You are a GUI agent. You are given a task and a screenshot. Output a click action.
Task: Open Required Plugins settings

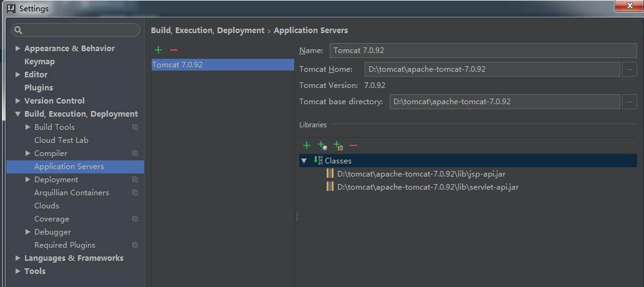(x=65, y=245)
